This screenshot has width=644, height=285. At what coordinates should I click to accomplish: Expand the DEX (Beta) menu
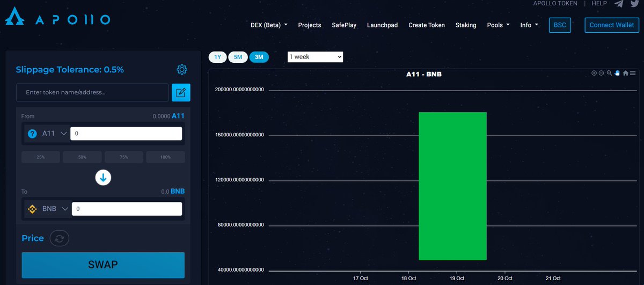click(269, 25)
